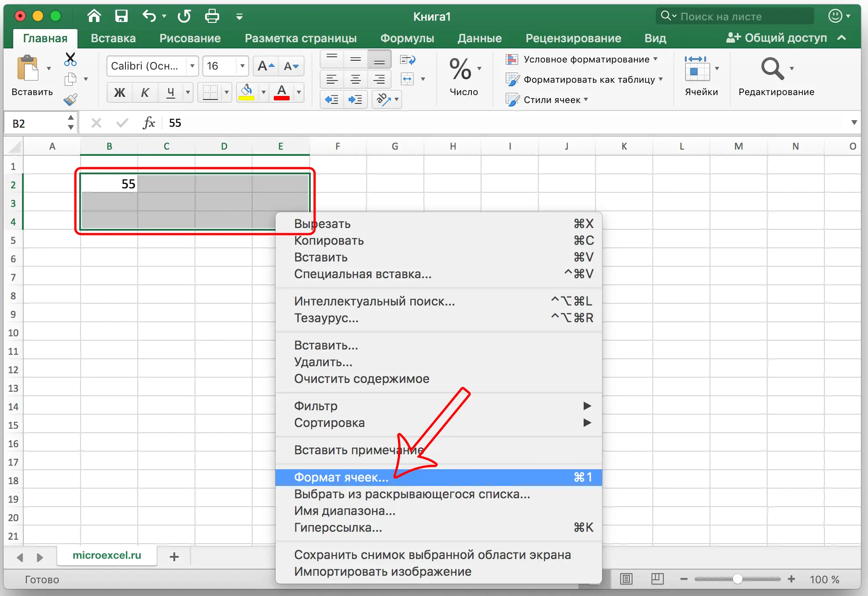Increase font size with A▲ button

pyautogui.click(x=266, y=66)
